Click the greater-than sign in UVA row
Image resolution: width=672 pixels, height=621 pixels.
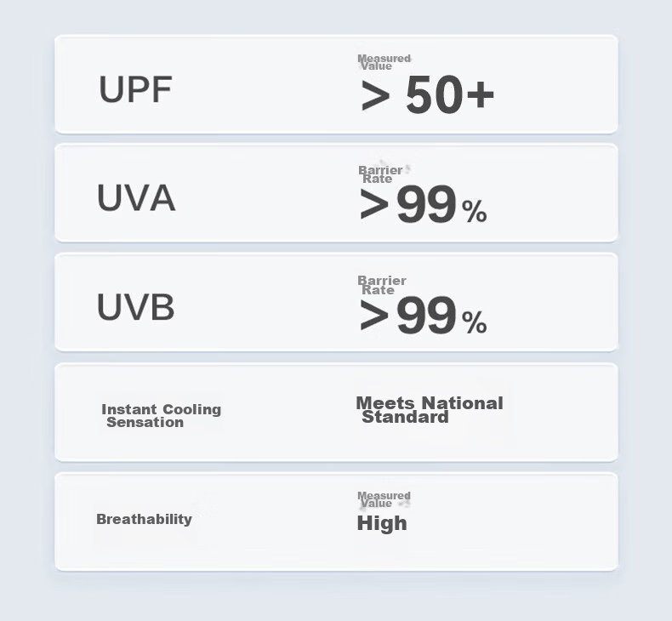[374, 205]
